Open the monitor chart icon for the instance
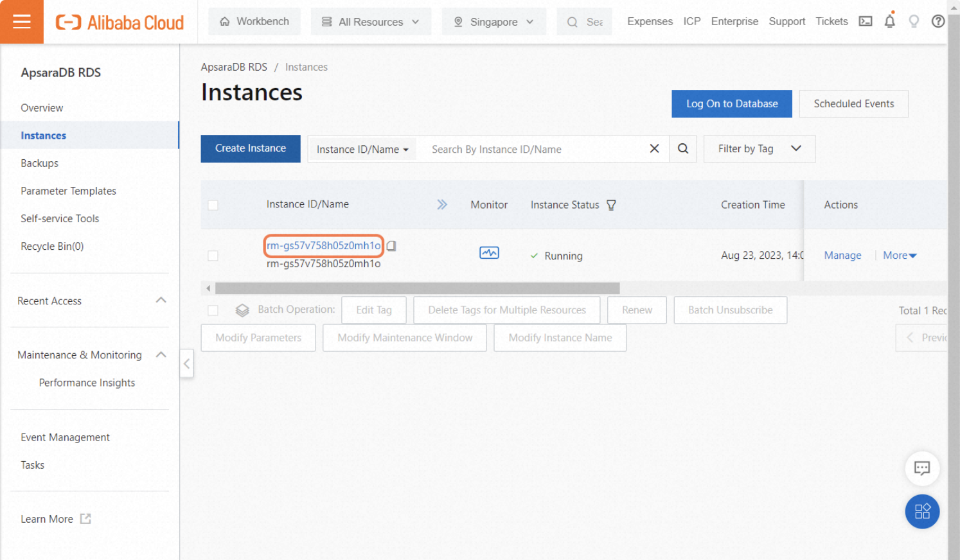The image size is (960, 560). [x=489, y=253]
